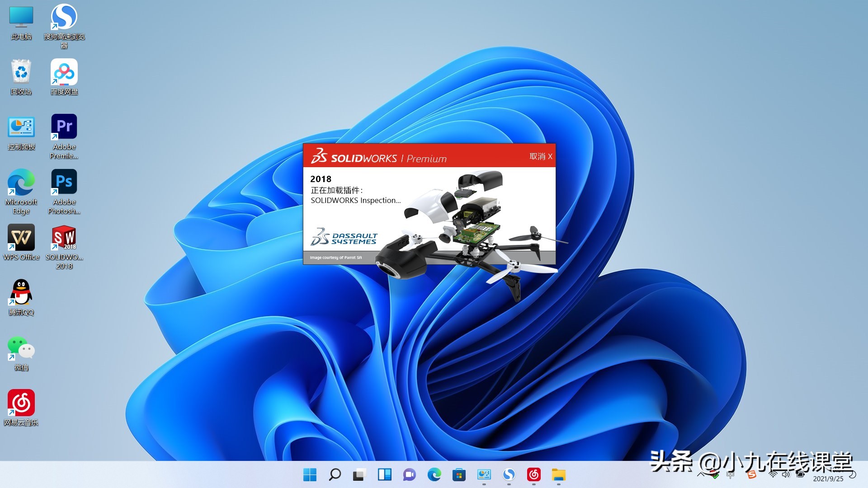Open File Explorer from the taskbar
Screen dimensions: 868x488
559,475
